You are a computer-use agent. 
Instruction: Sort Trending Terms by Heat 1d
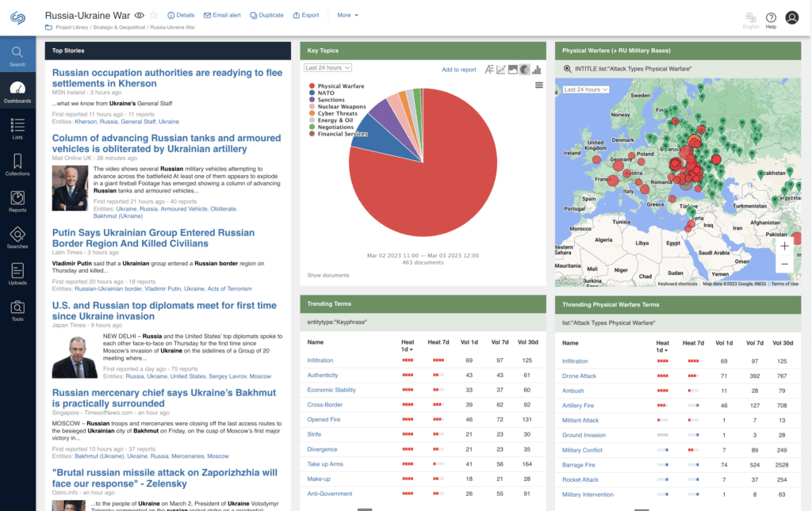click(408, 345)
